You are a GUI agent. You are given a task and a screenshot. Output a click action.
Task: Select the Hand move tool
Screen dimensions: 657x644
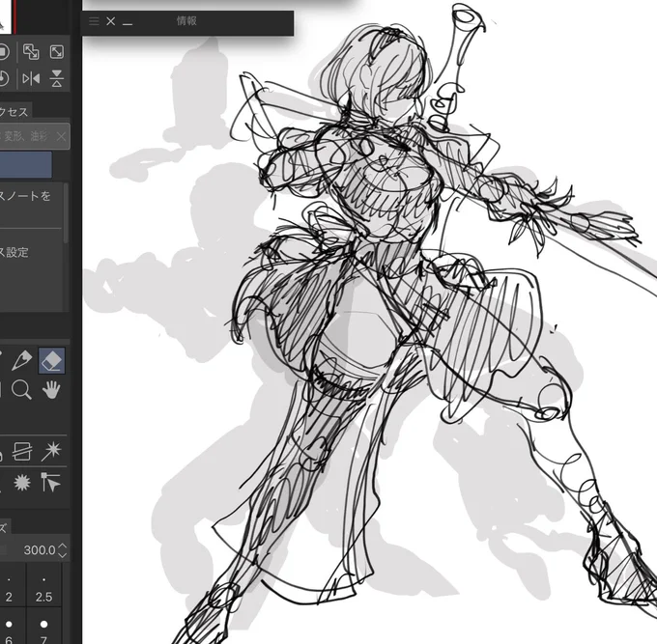pos(51,390)
